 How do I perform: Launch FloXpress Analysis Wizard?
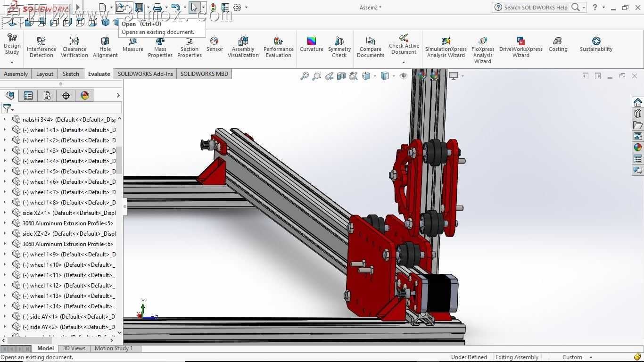pos(483,50)
